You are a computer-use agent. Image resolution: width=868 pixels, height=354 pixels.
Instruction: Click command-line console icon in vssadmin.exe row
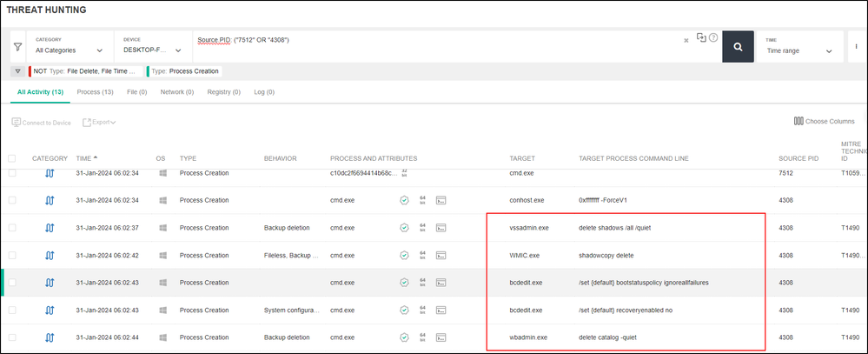441,228
